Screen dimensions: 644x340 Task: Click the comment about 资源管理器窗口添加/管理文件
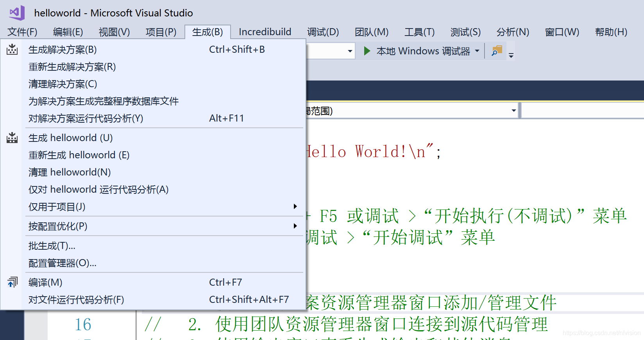pyautogui.click(x=431, y=302)
